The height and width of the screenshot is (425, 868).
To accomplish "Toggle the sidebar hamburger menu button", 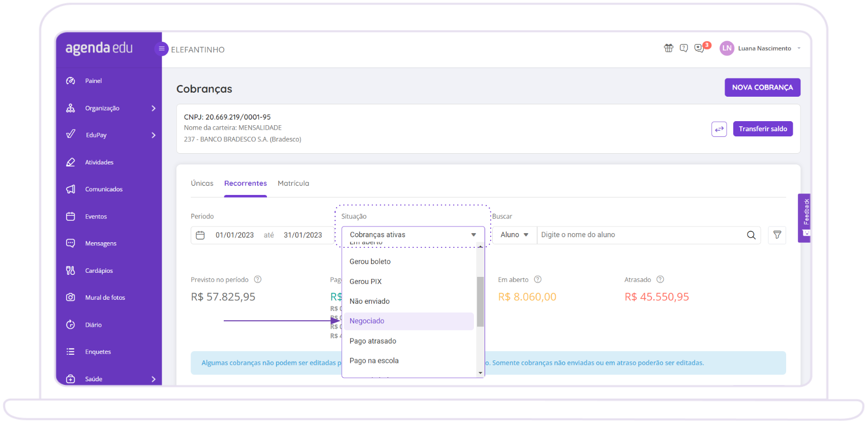I will 162,49.
